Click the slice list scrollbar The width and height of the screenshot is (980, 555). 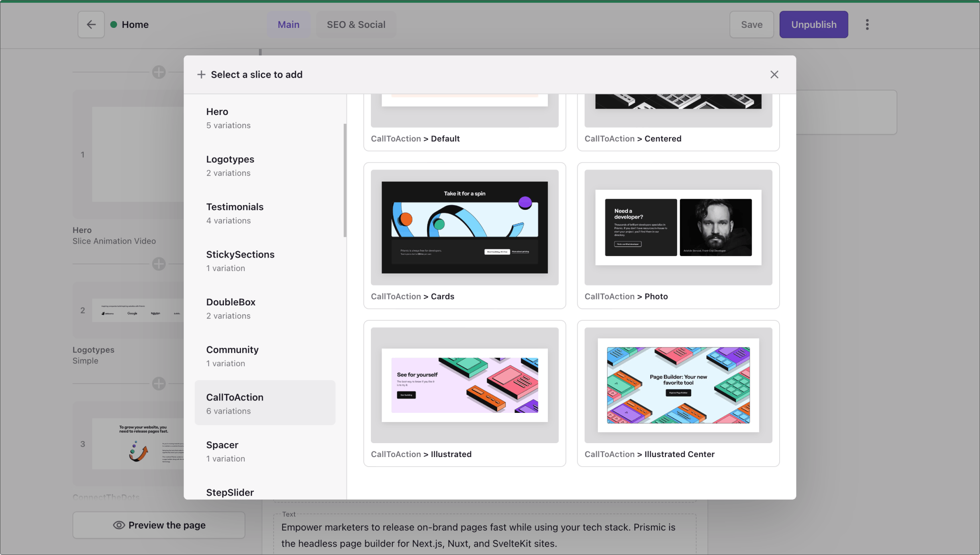pyautogui.click(x=345, y=180)
